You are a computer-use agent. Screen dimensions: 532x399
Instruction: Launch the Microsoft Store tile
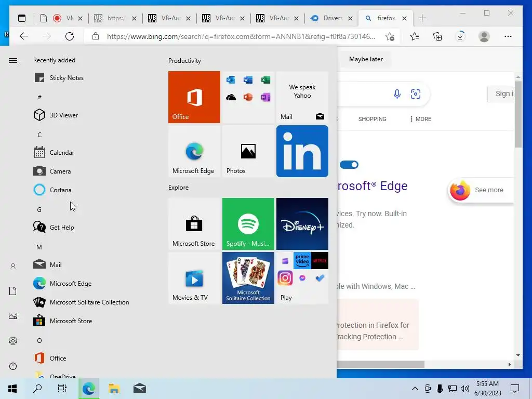[194, 224]
